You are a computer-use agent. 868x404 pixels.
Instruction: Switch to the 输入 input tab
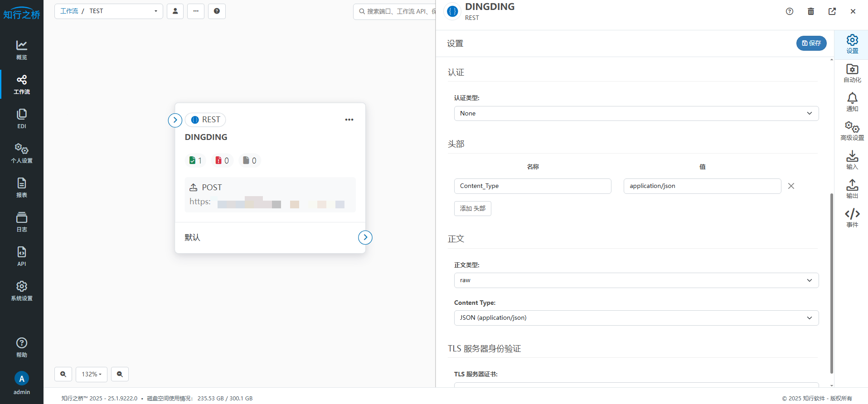(x=852, y=160)
